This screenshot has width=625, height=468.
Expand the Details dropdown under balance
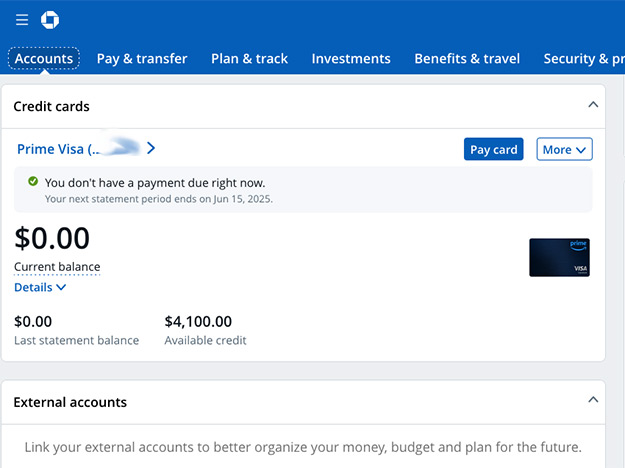click(x=40, y=287)
